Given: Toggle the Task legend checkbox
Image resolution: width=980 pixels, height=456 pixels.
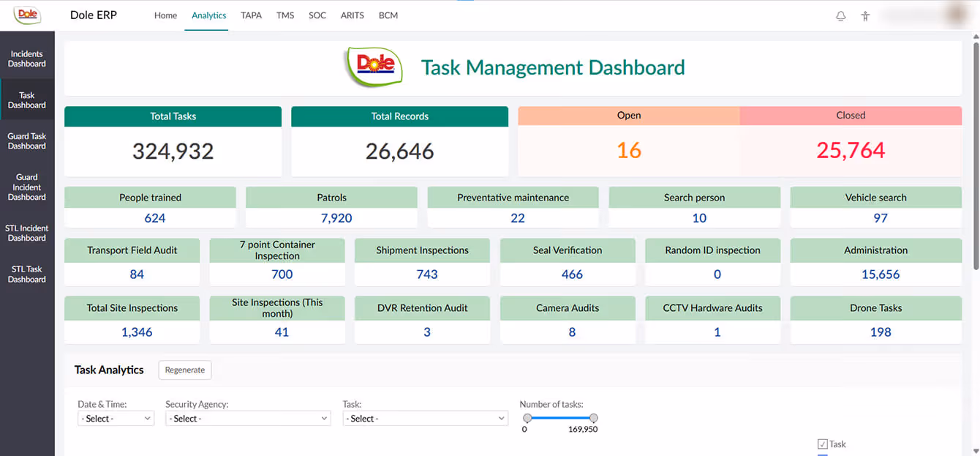Looking at the screenshot, I should pyautogui.click(x=823, y=444).
